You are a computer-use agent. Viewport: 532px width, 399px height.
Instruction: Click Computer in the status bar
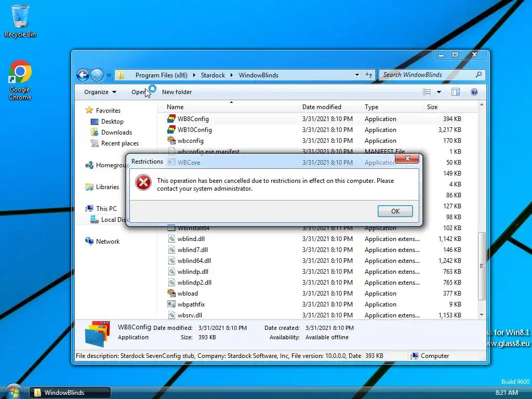tap(430, 355)
